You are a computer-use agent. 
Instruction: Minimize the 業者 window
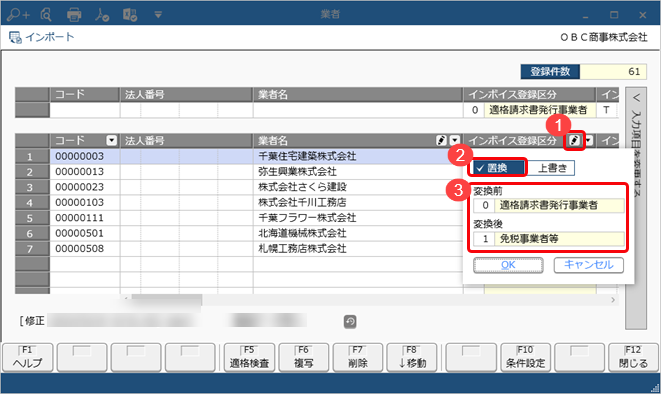coord(586,15)
